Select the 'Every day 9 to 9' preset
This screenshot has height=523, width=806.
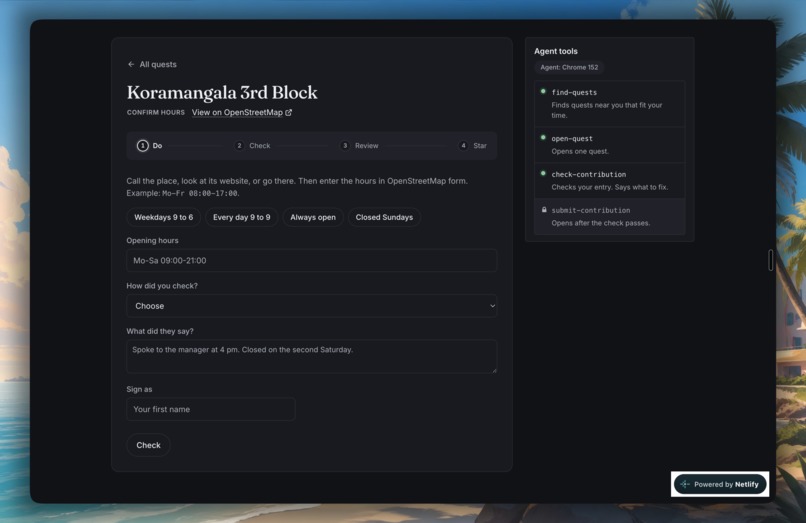(x=242, y=218)
